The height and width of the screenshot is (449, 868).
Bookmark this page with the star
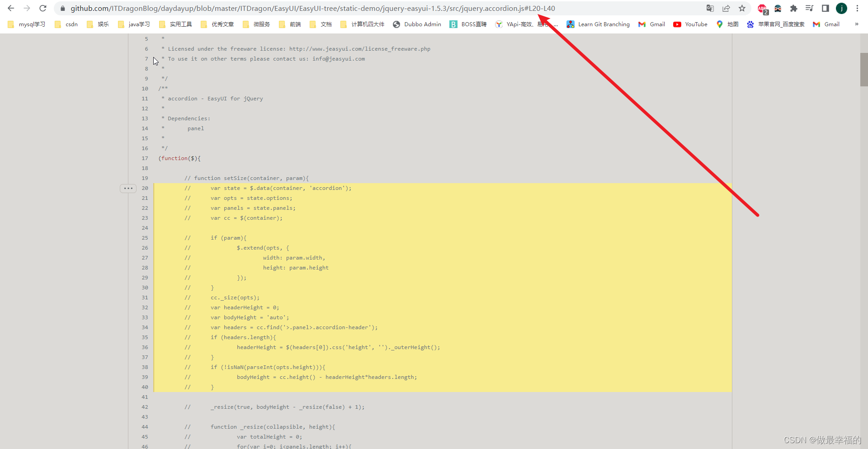[742, 8]
